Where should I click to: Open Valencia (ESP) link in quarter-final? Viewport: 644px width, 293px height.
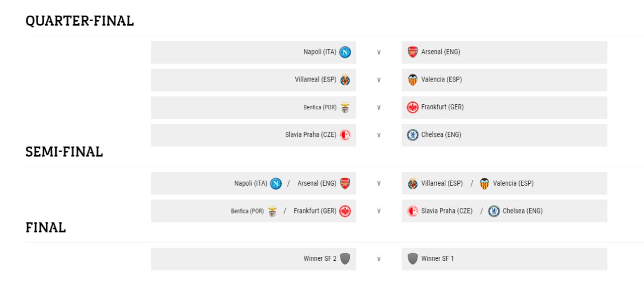tap(442, 80)
